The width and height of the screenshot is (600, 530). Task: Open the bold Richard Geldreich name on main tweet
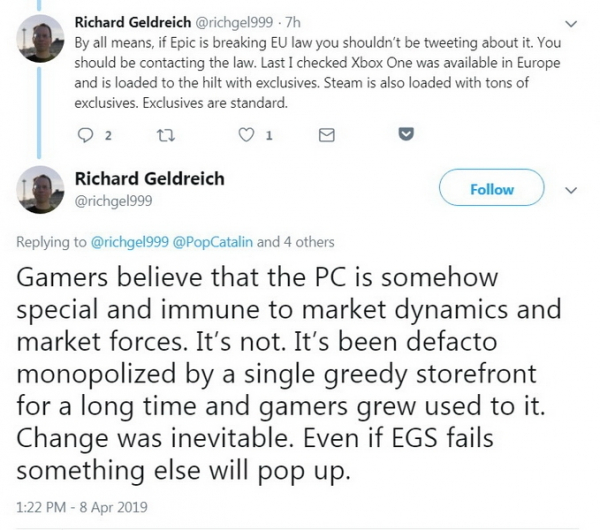coord(157,179)
